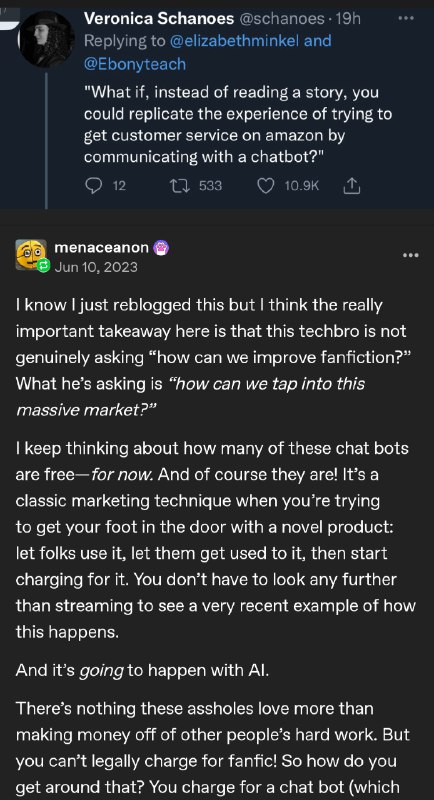
Task: Tap the share upload icon on tweet
Action: coord(351,187)
